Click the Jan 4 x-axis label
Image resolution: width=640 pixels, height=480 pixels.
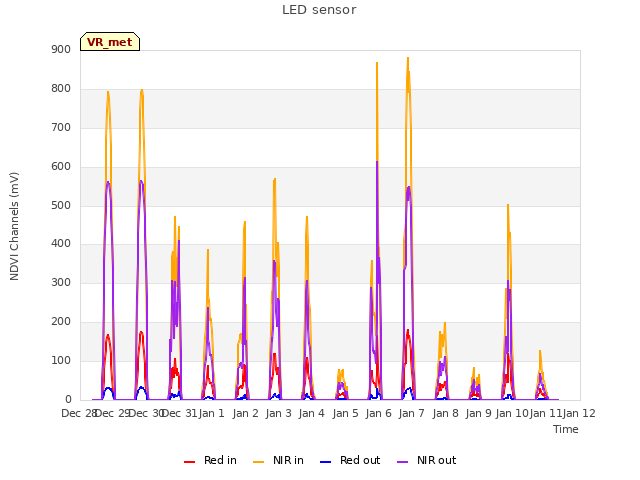pos(312,413)
